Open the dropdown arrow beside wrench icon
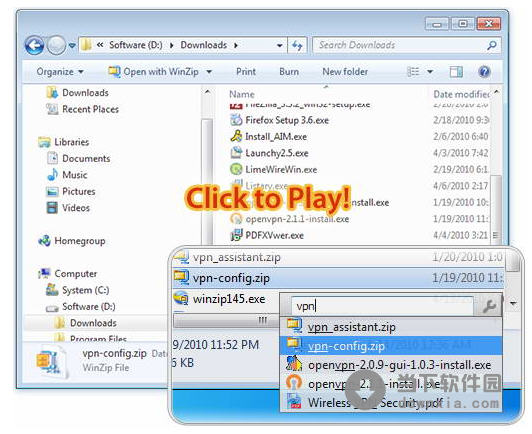 [513, 303]
